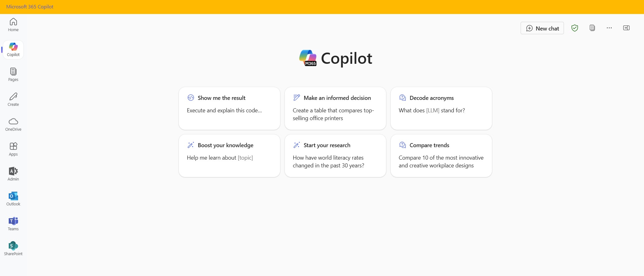644x276 pixels.
Task: Open the Admin center icon
Action: tap(13, 174)
